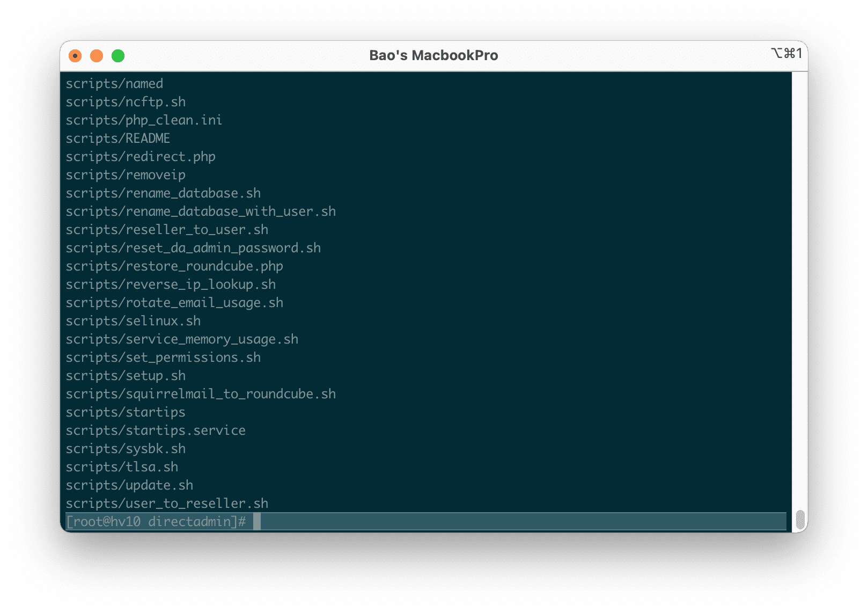Click scripts/reset_da_admin_password.sh text
868x612 pixels.
coord(193,247)
